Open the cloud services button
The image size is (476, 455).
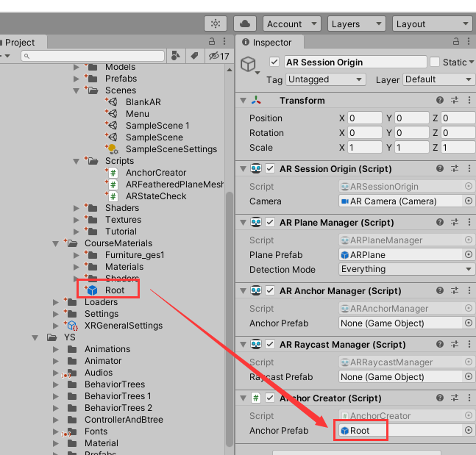point(245,24)
